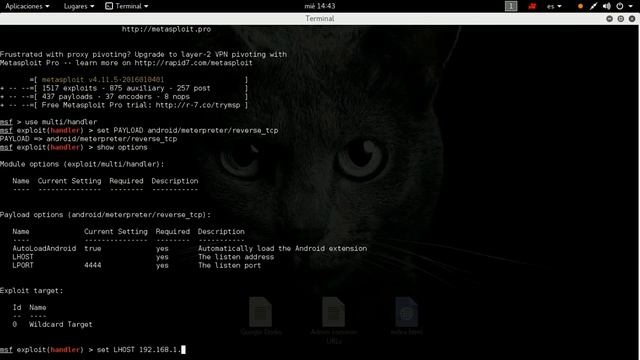The height and width of the screenshot is (360, 640).
Task: Open the Terminal app menu in top bar
Action: click(127, 6)
